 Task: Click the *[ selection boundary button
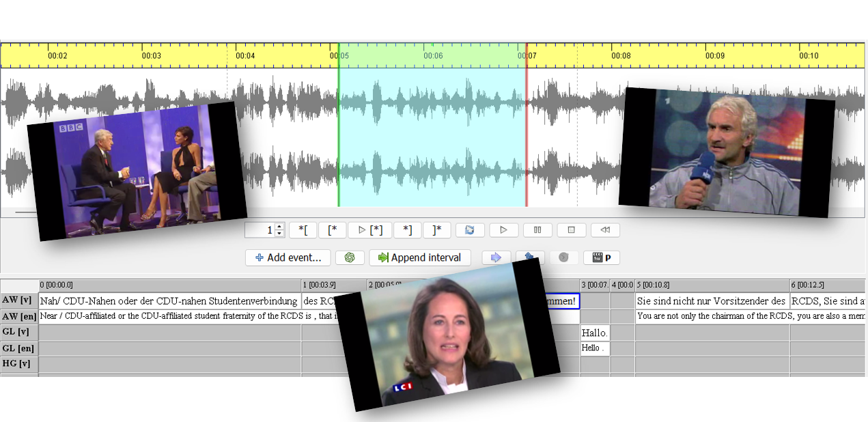(303, 230)
